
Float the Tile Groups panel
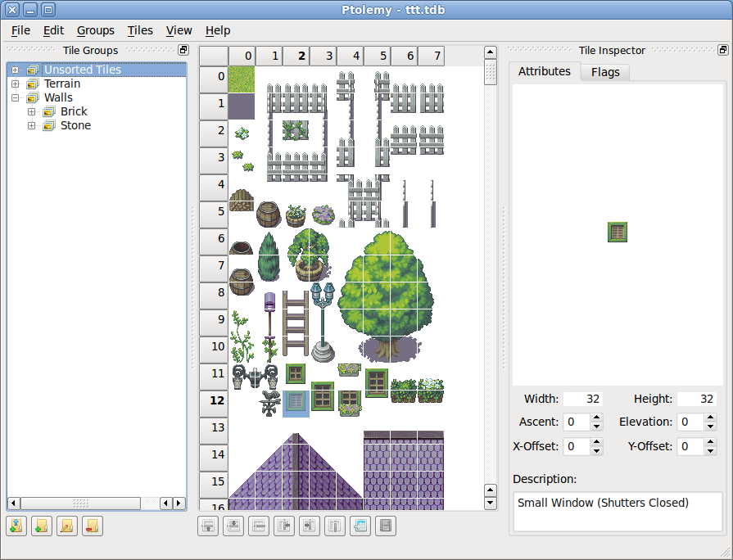183,50
